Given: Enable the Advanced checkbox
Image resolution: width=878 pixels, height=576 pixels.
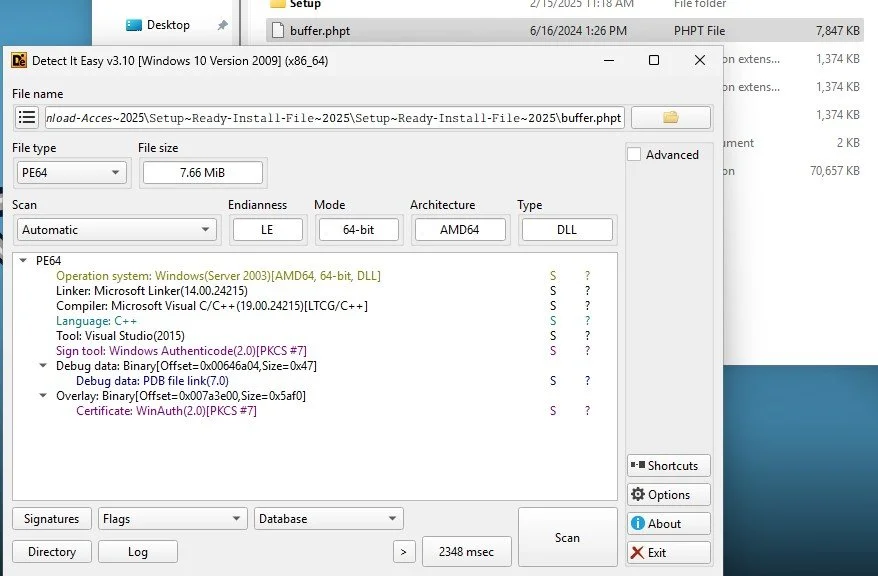Looking at the screenshot, I should click(634, 154).
